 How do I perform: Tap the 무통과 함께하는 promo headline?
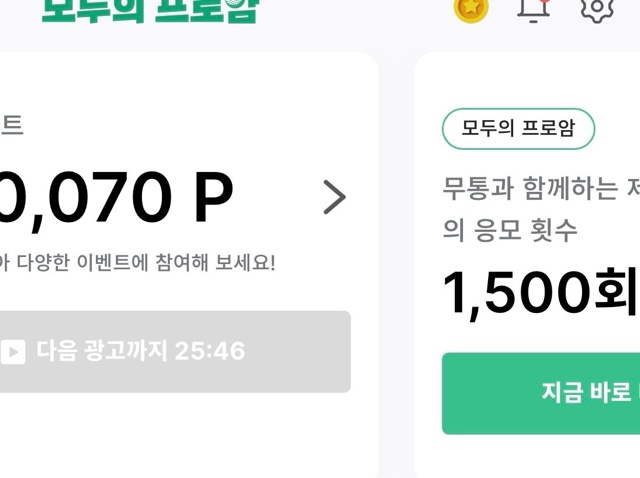point(541,188)
